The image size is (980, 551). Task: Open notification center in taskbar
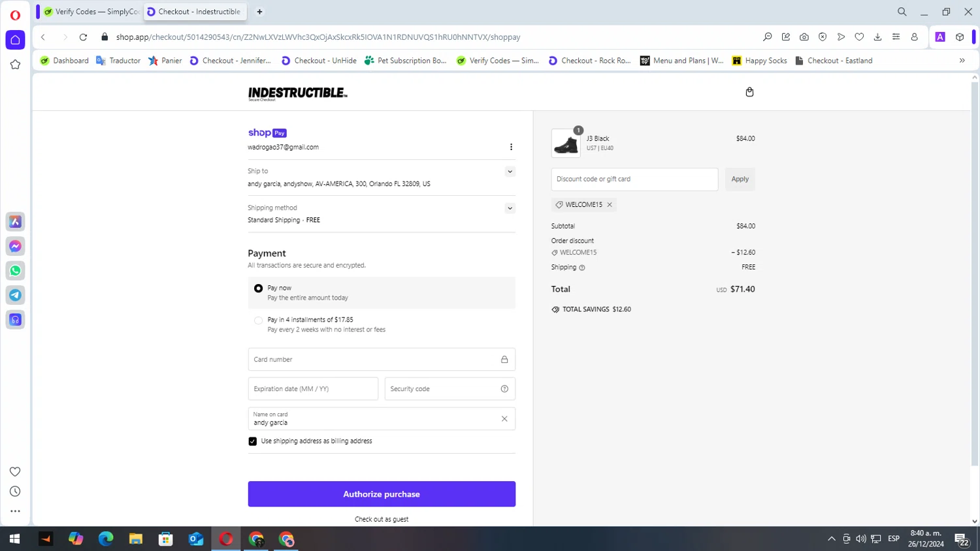pyautogui.click(x=962, y=539)
